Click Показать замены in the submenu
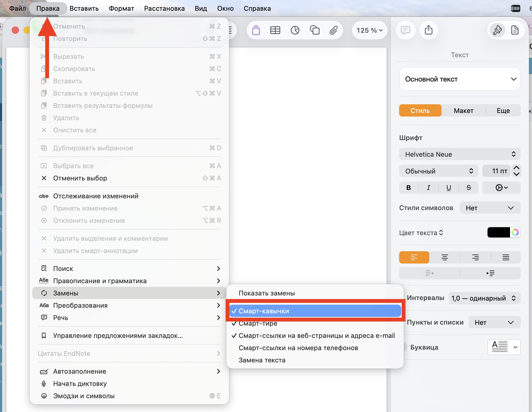The width and height of the screenshot is (532, 412). click(x=267, y=293)
